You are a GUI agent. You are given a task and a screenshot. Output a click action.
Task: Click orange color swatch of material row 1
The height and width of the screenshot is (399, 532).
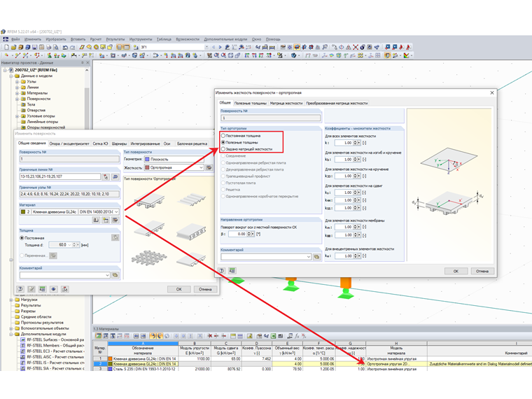click(x=111, y=358)
